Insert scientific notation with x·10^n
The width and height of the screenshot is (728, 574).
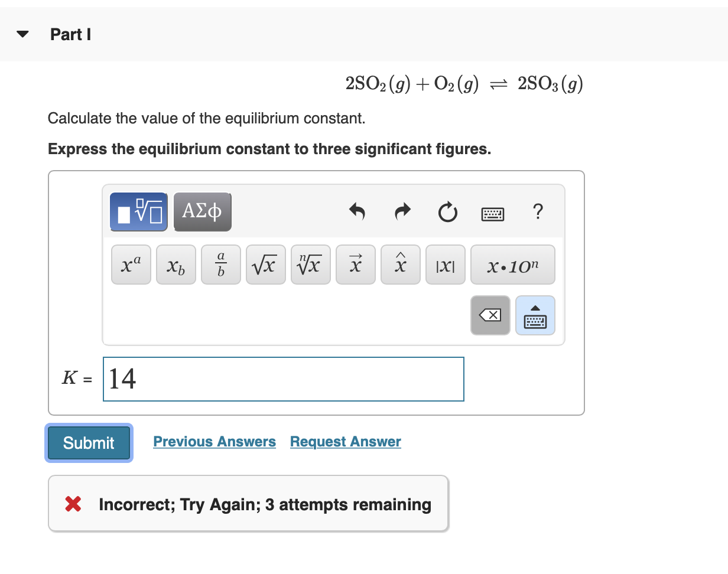tap(512, 264)
